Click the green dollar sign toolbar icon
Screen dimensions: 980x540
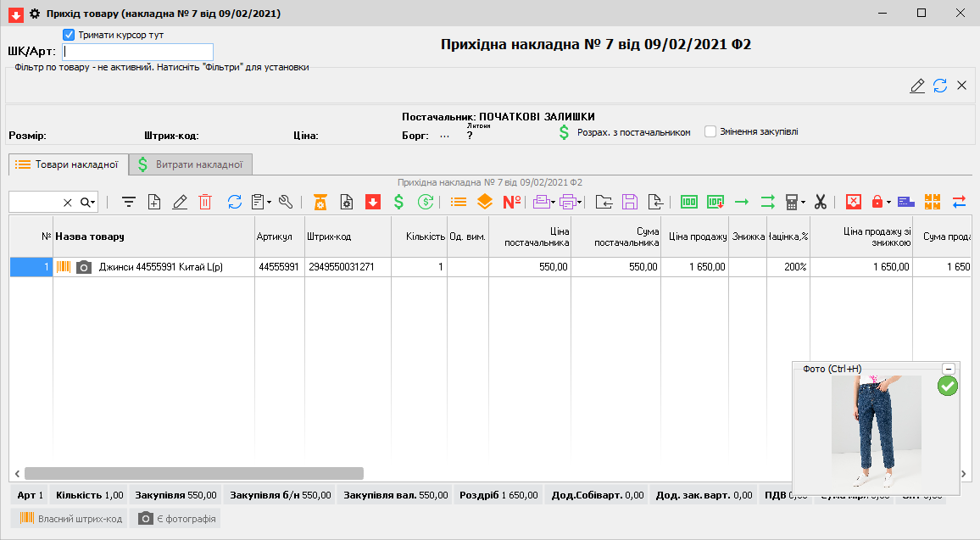coord(398,202)
